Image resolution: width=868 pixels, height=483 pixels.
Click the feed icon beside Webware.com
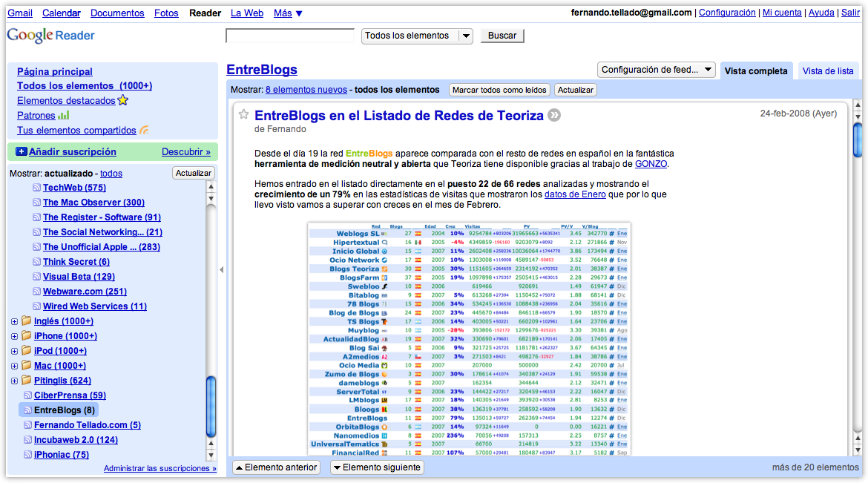36,292
